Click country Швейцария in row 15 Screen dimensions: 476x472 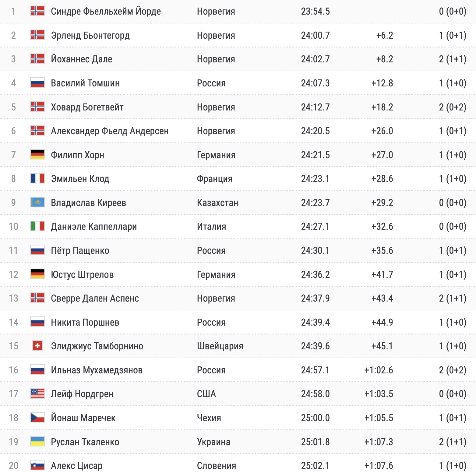(220, 346)
